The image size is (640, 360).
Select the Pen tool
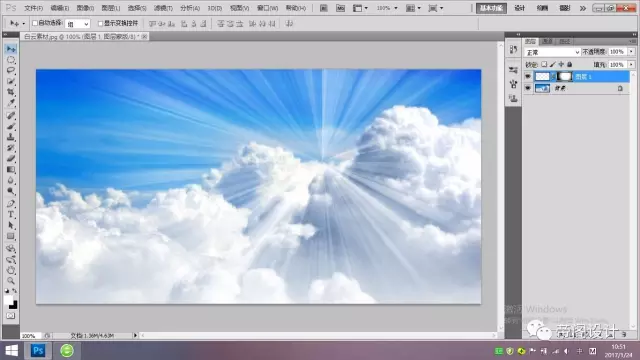tap(11, 203)
